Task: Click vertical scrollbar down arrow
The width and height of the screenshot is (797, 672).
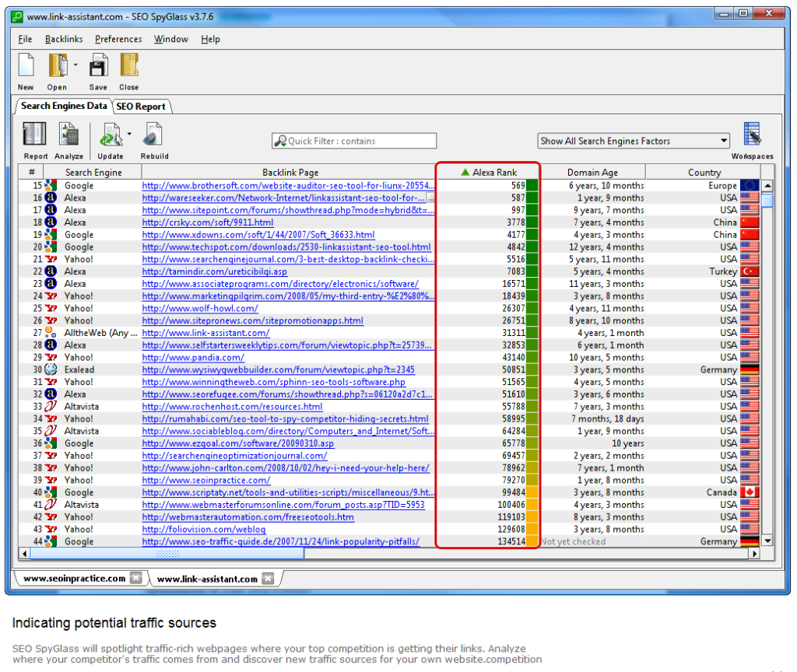Action: click(x=767, y=541)
